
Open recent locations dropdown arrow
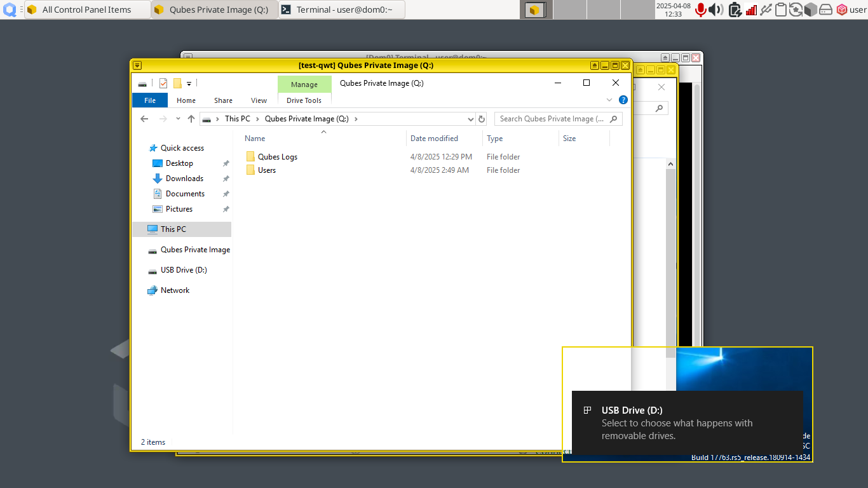point(178,119)
